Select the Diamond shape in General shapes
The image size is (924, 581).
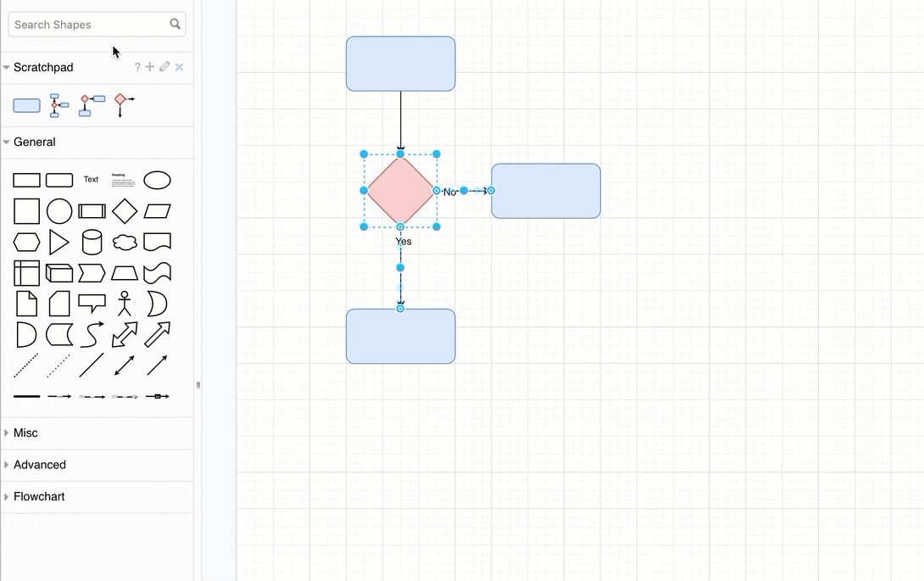point(124,211)
